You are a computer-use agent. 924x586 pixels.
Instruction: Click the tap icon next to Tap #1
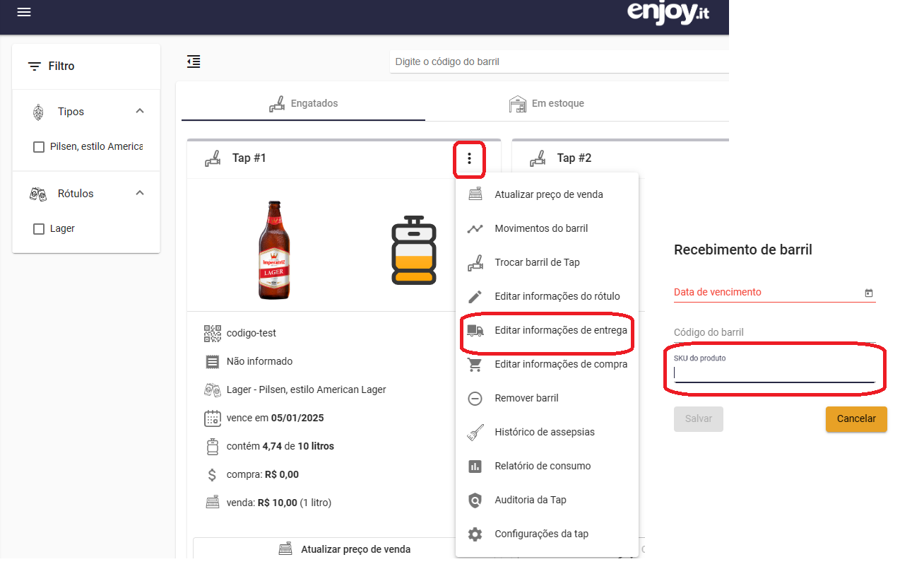[x=213, y=158]
